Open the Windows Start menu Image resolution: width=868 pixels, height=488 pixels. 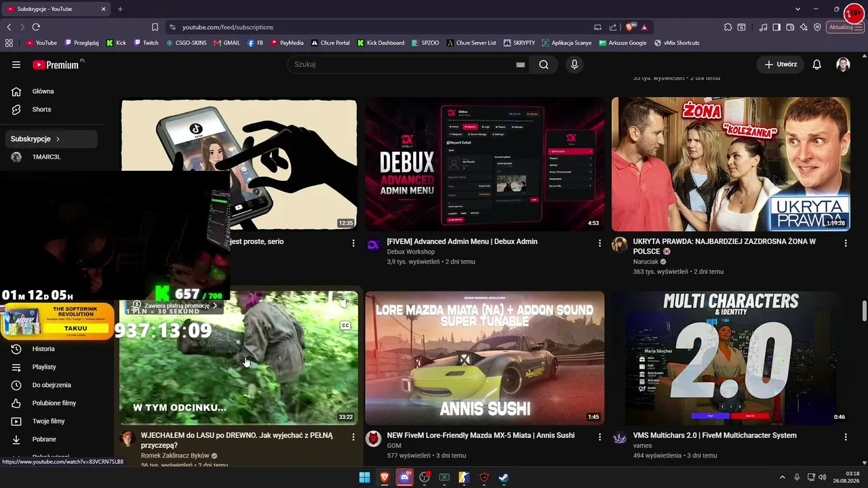[365, 477]
